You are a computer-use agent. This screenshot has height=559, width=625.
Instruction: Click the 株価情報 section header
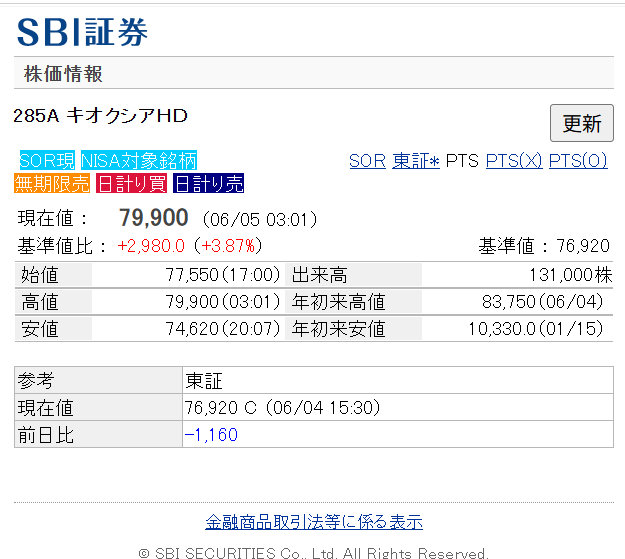pyautogui.click(x=314, y=73)
